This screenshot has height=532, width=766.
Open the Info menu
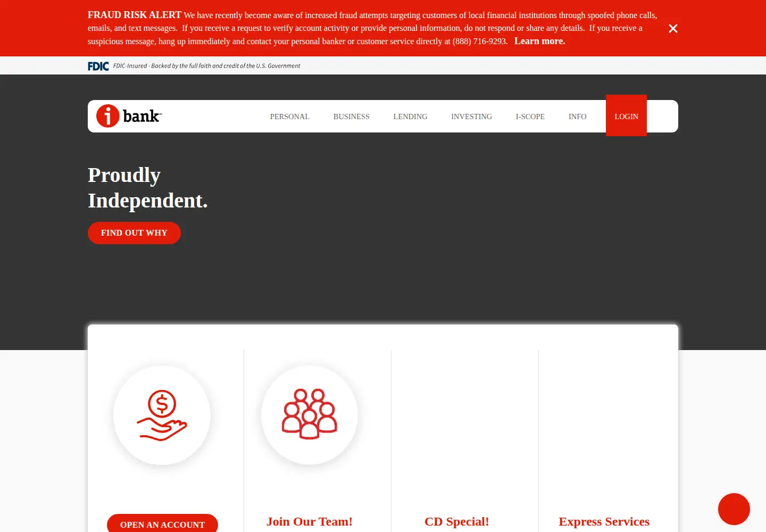(577, 117)
